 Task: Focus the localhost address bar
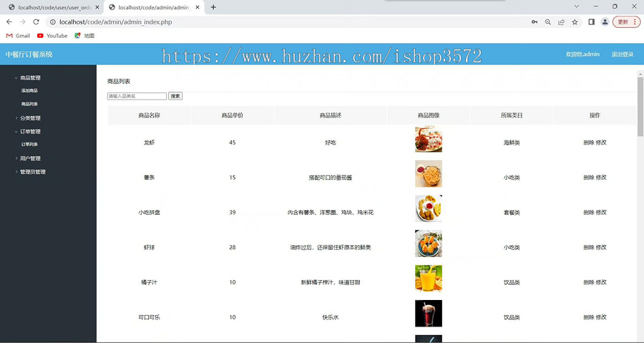[288, 22]
